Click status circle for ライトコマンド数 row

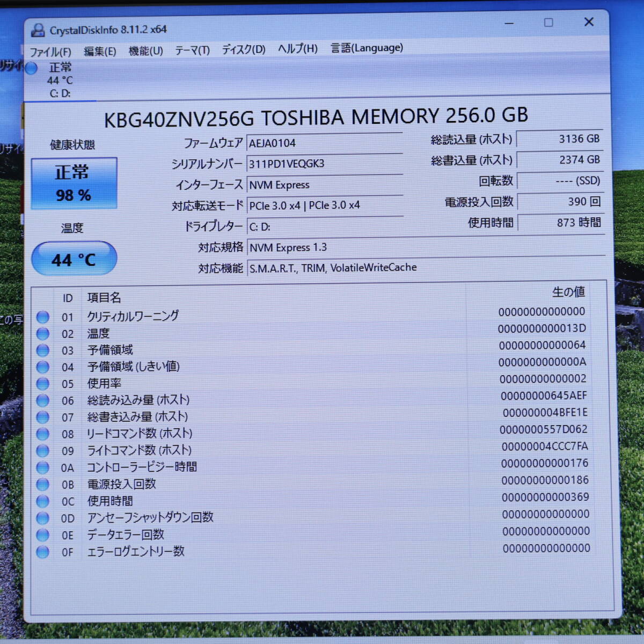click(43, 451)
